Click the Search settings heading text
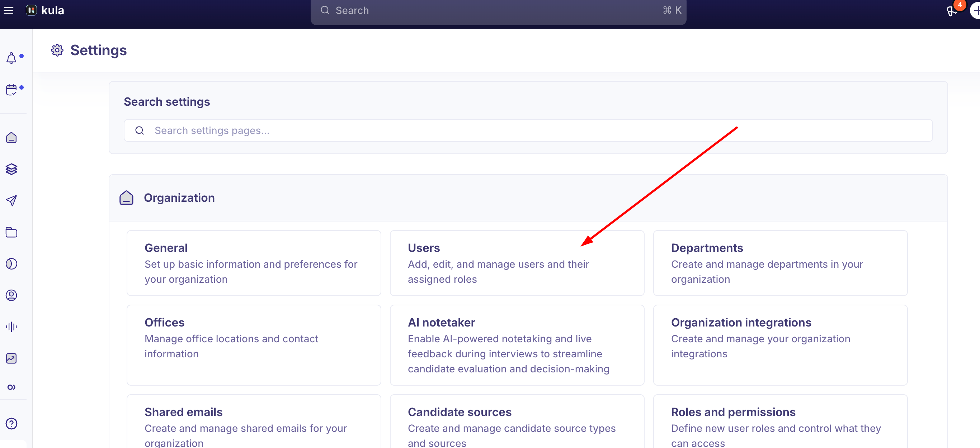 pyautogui.click(x=167, y=102)
